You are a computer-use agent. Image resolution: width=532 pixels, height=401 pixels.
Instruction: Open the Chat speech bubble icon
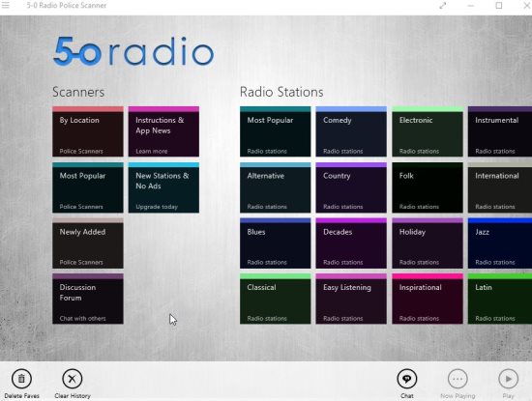[x=407, y=379]
